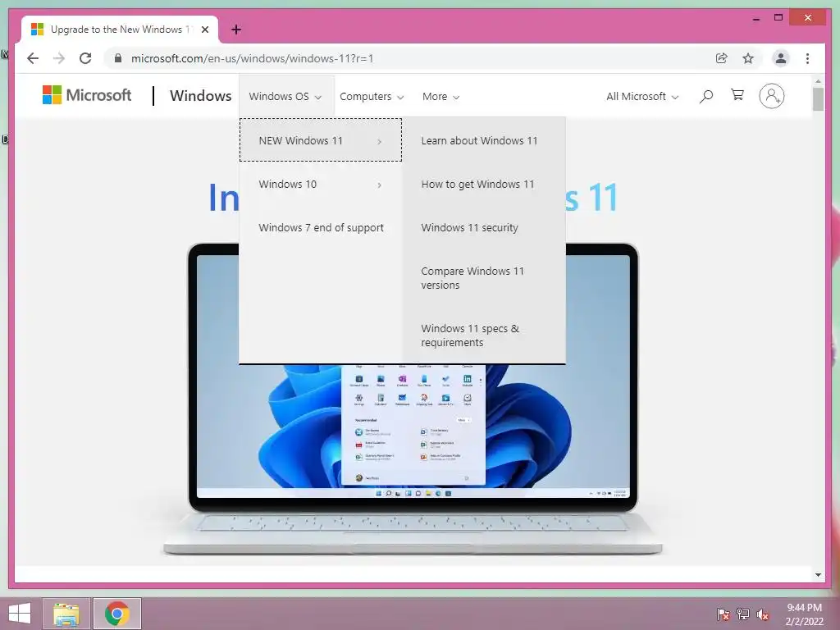Image resolution: width=840 pixels, height=630 pixels.
Task: Click network status tray icon
Action: pos(743,614)
